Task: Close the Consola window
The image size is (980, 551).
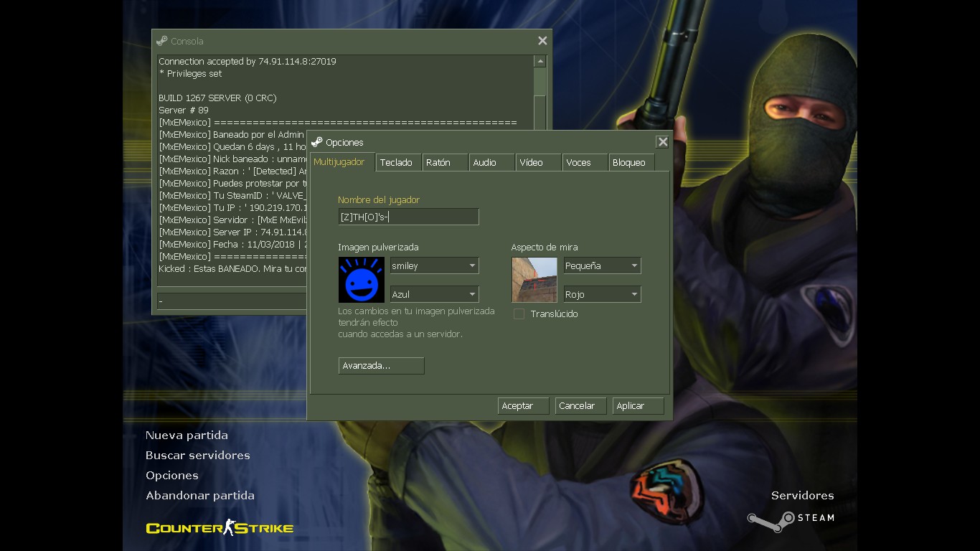Action: coord(542,41)
